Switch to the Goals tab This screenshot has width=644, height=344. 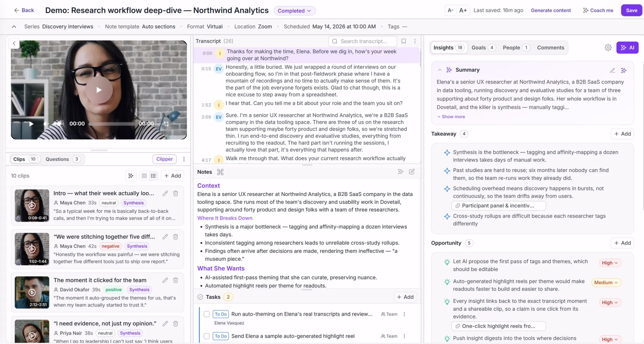(483, 47)
